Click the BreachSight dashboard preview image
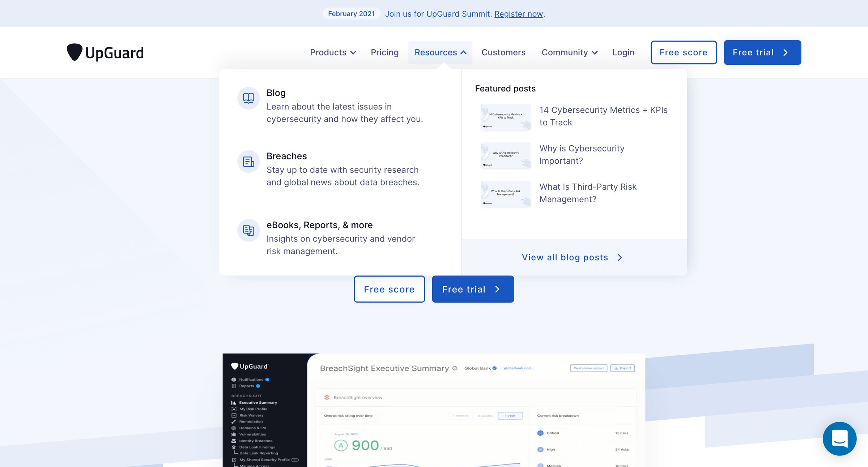This screenshot has height=467, width=868. click(x=434, y=410)
